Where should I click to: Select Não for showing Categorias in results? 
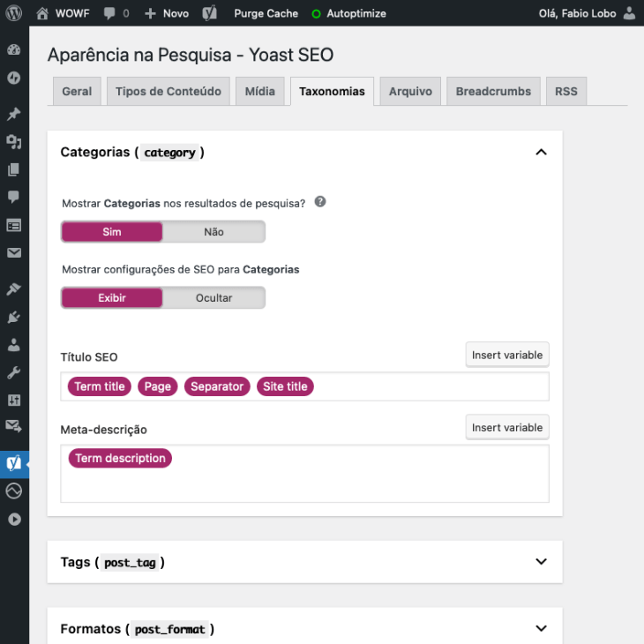click(213, 232)
